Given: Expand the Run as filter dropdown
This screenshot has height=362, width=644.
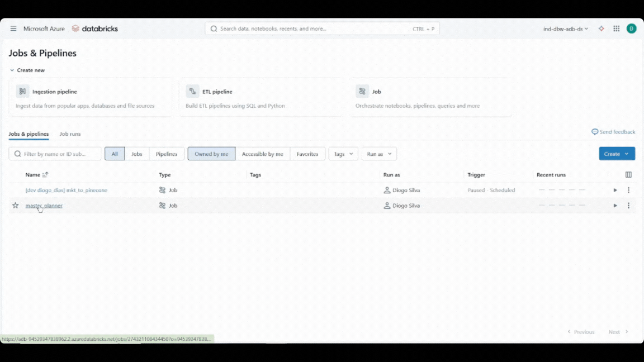Looking at the screenshot, I should [379, 154].
